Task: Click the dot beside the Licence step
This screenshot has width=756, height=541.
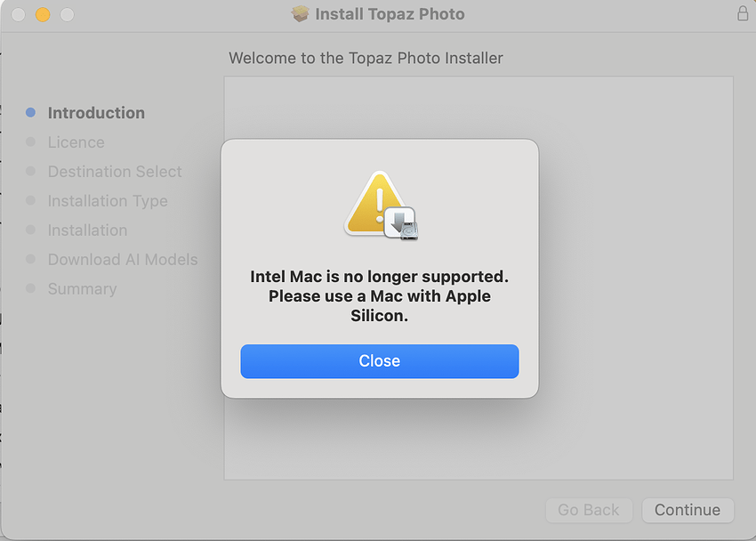Action: click(31, 141)
